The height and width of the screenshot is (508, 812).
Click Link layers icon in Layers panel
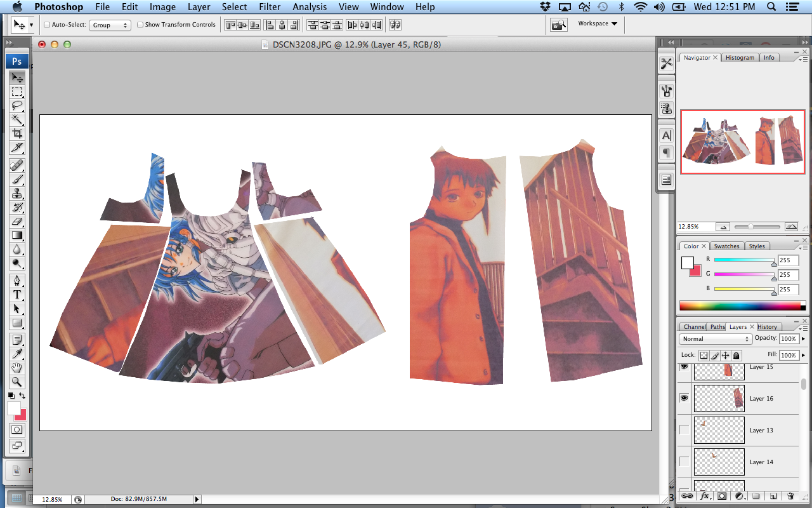687,495
